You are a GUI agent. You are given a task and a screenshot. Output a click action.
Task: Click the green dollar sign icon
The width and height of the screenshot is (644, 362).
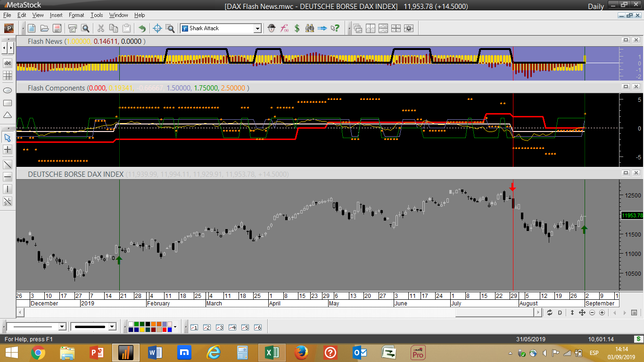click(297, 28)
